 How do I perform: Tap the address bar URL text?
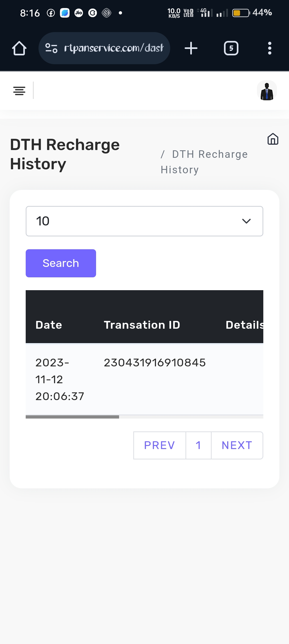point(114,48)
